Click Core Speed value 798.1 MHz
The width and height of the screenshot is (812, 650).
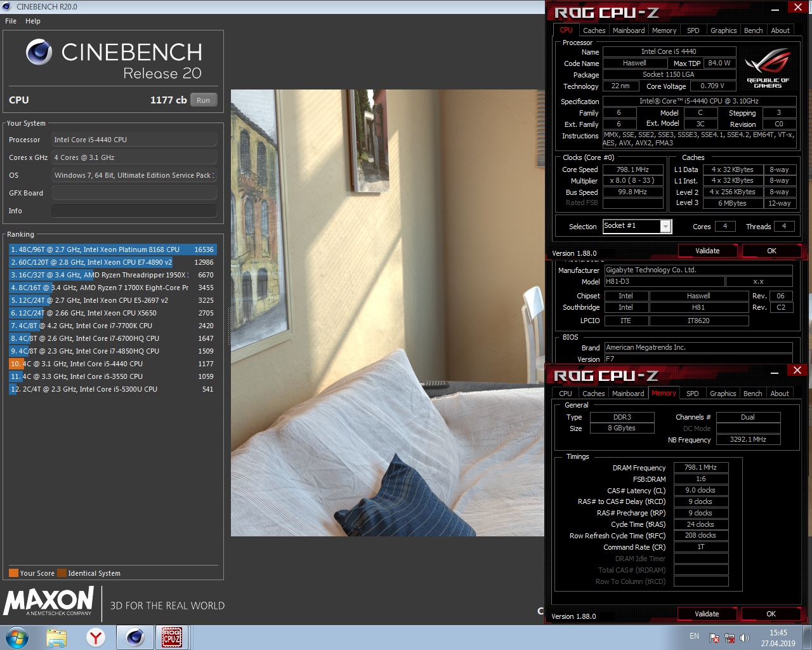(x=632, y=169)
